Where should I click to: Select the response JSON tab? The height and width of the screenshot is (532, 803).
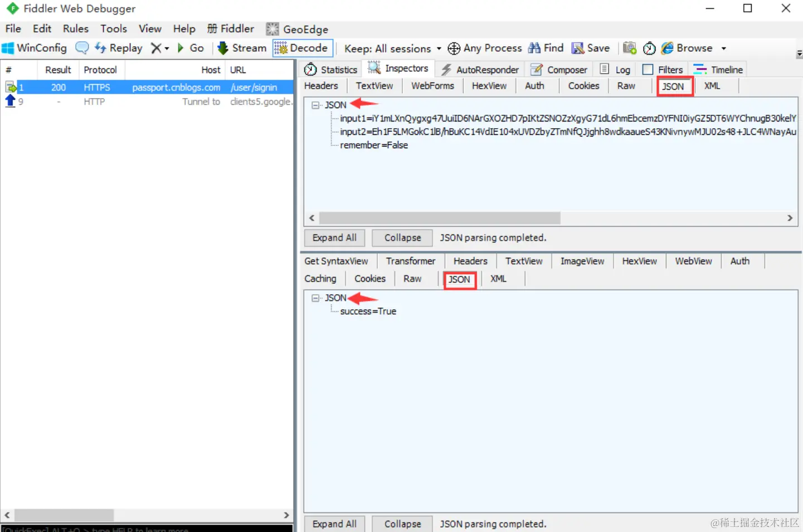pyautogui.click(x=460, y=280)
